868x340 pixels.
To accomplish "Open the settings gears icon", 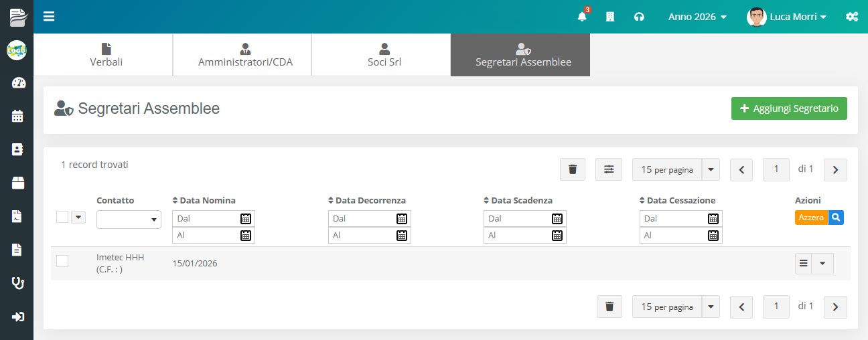I will 851,17.
